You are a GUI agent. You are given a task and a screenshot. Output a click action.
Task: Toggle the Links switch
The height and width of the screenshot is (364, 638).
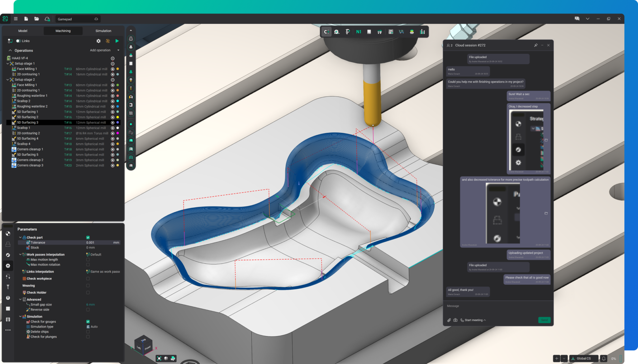click(x=18, y=41)
